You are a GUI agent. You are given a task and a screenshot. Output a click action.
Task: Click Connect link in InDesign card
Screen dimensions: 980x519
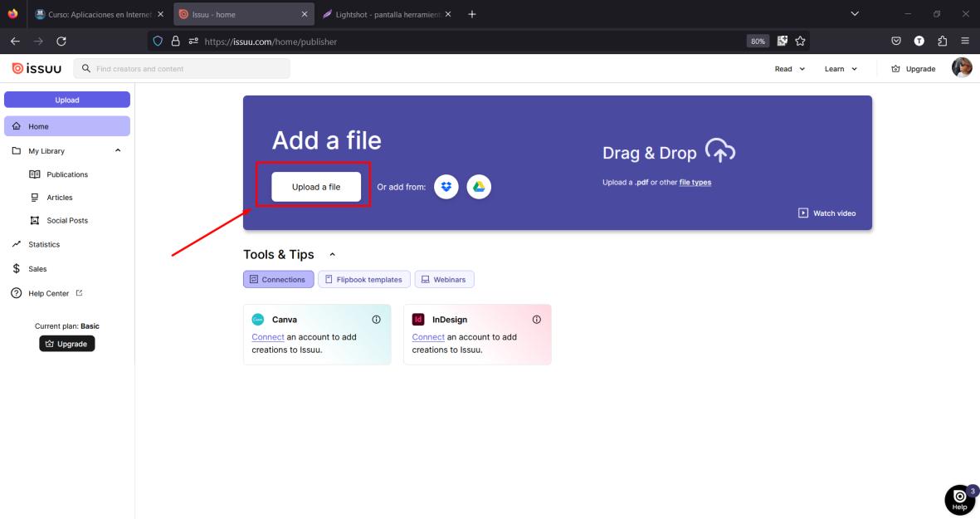[428, 337]
